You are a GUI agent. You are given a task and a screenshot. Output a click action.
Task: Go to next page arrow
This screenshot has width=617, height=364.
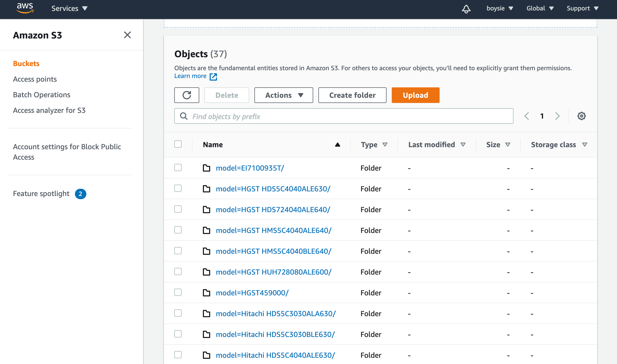(x=557, y=116)
